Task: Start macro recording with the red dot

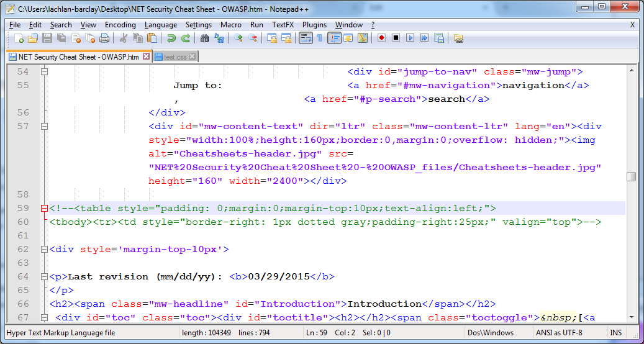Action: (x=381, y=38)
